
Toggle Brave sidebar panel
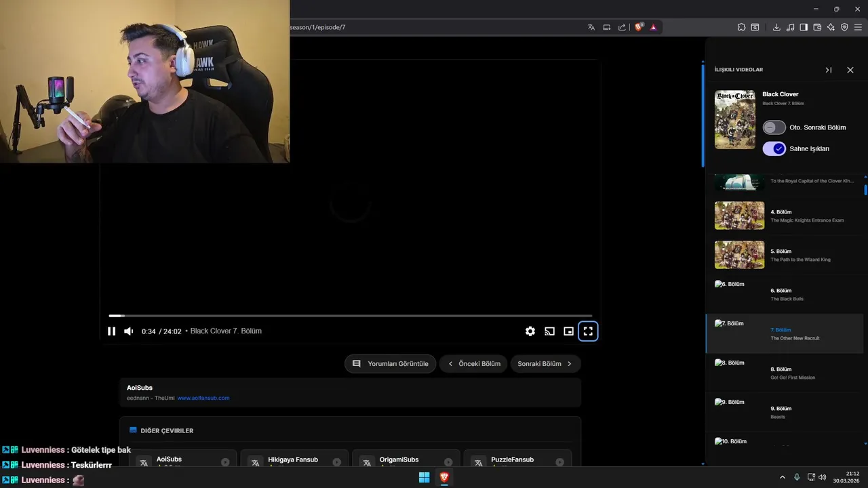click(x=804, y=27)
